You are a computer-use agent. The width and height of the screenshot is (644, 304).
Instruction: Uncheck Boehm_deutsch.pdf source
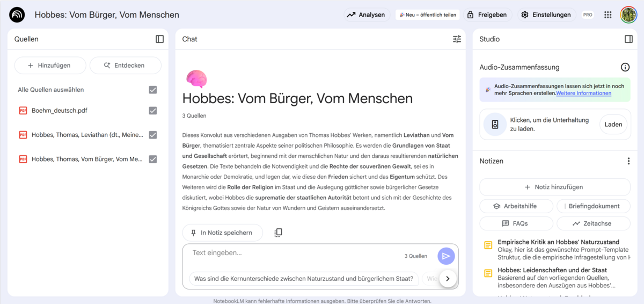pos(153,111)
